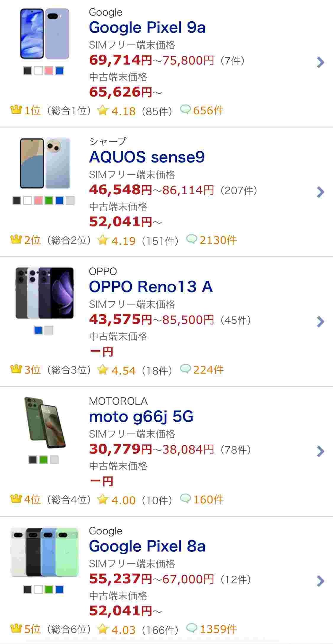333x644 pixels.
Task: Click the star icon beside the 4.54 rating
Action: tap(102, 370)
